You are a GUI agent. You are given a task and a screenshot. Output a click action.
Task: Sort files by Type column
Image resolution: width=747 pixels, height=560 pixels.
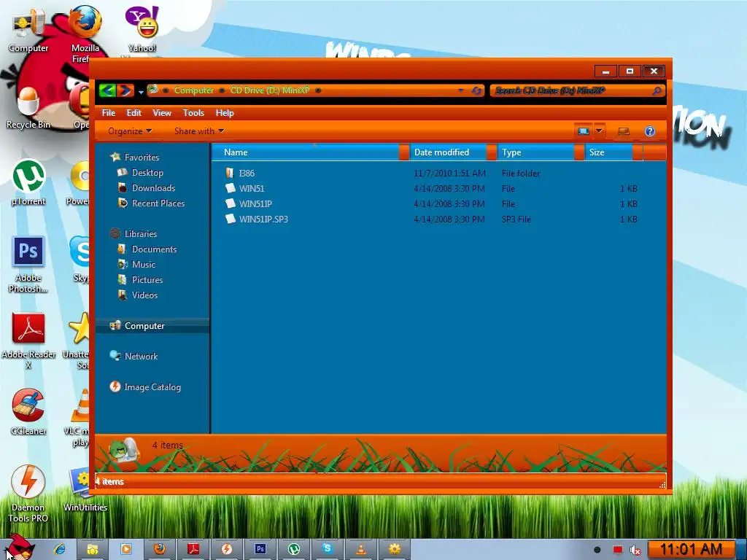[x=536, y=152]
